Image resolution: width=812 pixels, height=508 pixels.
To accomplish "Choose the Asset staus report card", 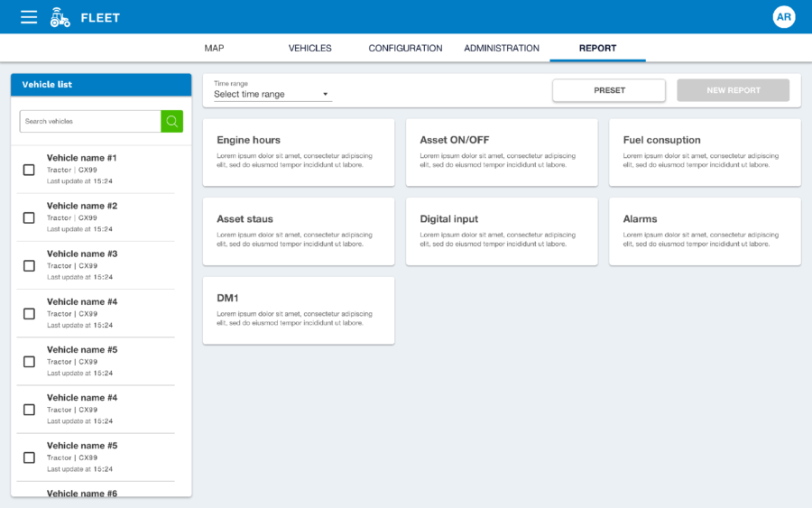I will pyautogui.click(x=299, y=232).
